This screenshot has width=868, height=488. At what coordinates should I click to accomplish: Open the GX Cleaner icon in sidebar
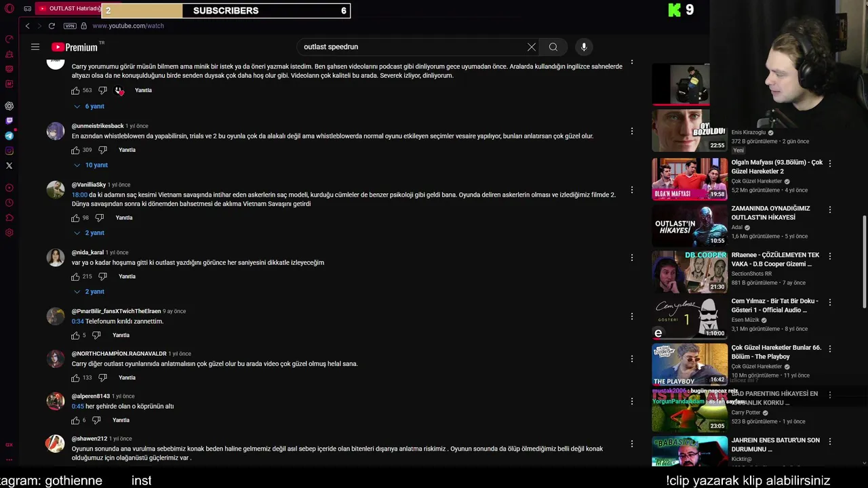click(9, 54)
